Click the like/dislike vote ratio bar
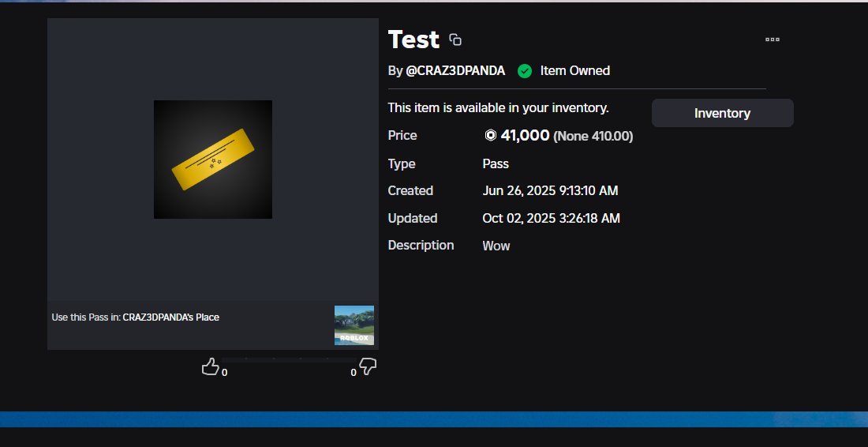 (x=287, y=360)
